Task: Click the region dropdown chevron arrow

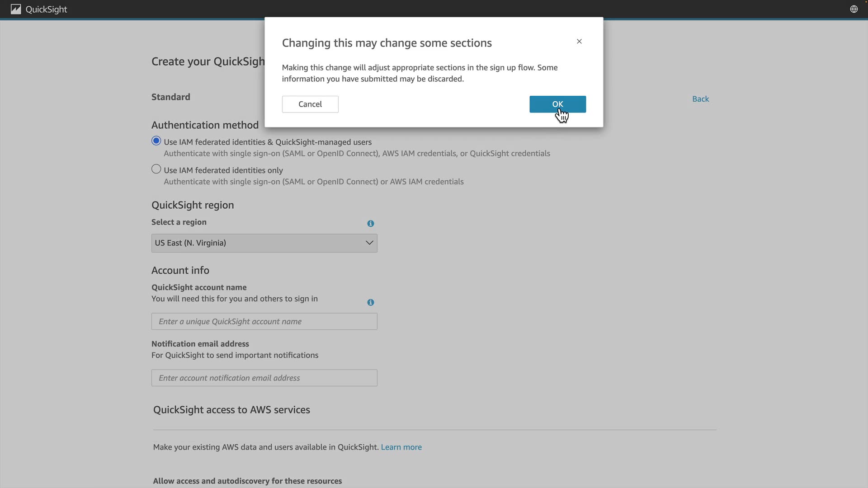Action: pyautogui.click(x=369, y=243)
